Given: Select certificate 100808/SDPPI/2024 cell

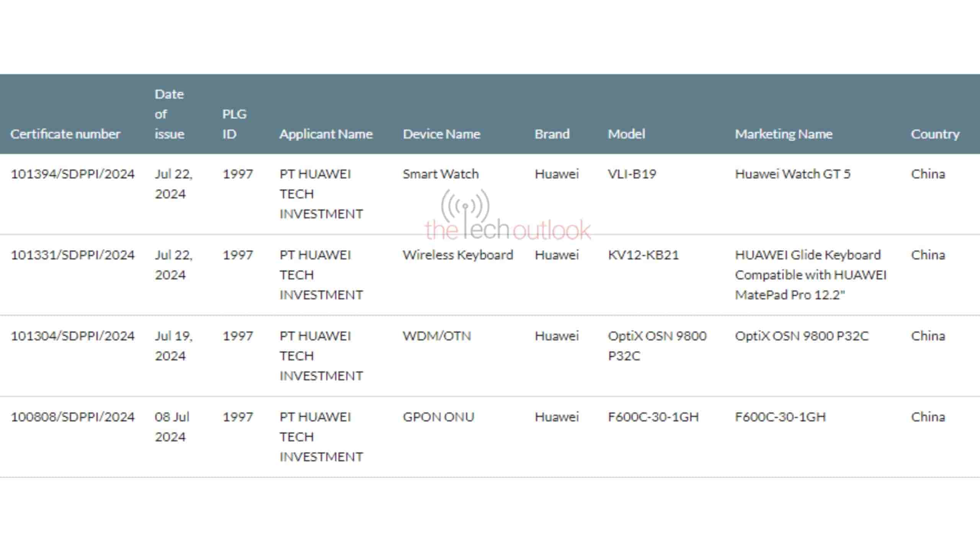Looking at the screenshot, I should click(x=73, y=417).
